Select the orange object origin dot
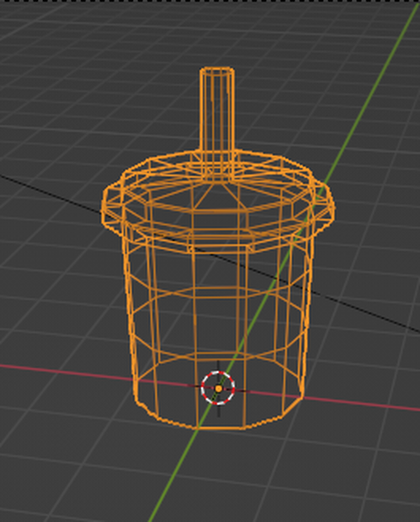The image size is (420, 522). click(x=219, y=388)
